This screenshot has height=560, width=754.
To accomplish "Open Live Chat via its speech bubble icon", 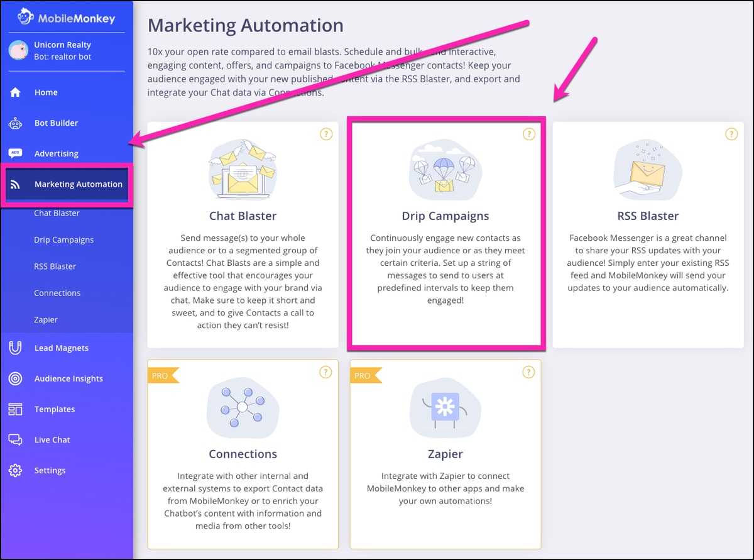I will click(16, 439).
